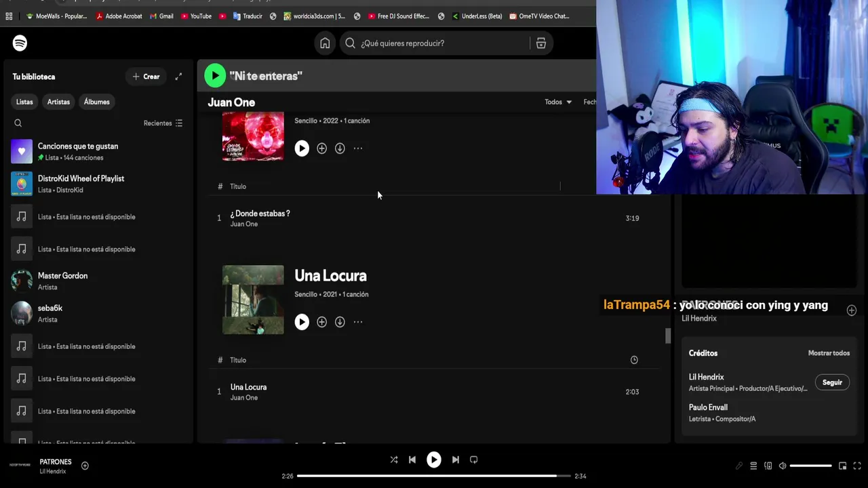Open Juan One artist heading
The height and width of the screenshot is (488, 868).
tap(231, 102)
